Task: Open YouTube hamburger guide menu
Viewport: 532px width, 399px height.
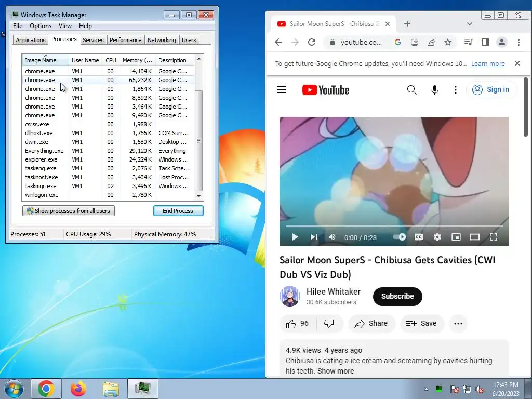Action: tap(282, 89)
